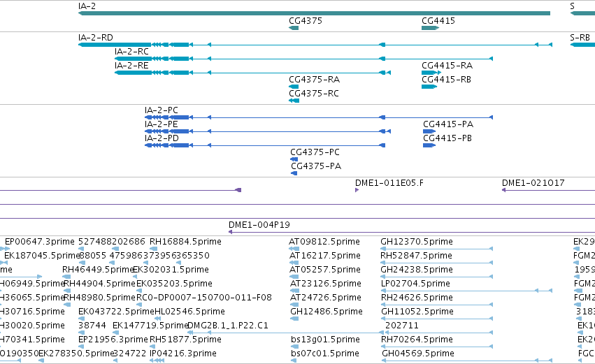Viewport: 595px width, 364px height.
Task: Select the IA-2-PE protein label
Action: (x=162, y=124)
